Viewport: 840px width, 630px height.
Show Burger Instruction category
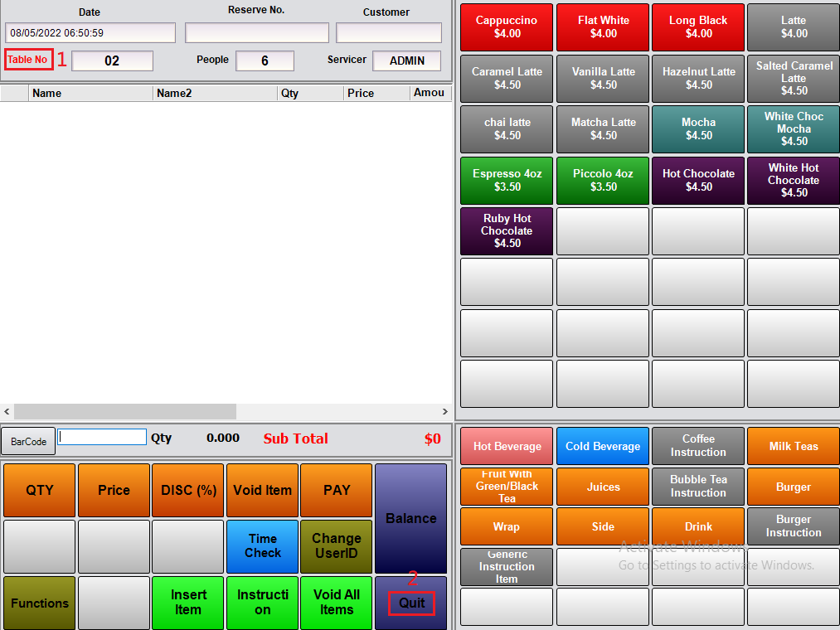coord(794,526)
